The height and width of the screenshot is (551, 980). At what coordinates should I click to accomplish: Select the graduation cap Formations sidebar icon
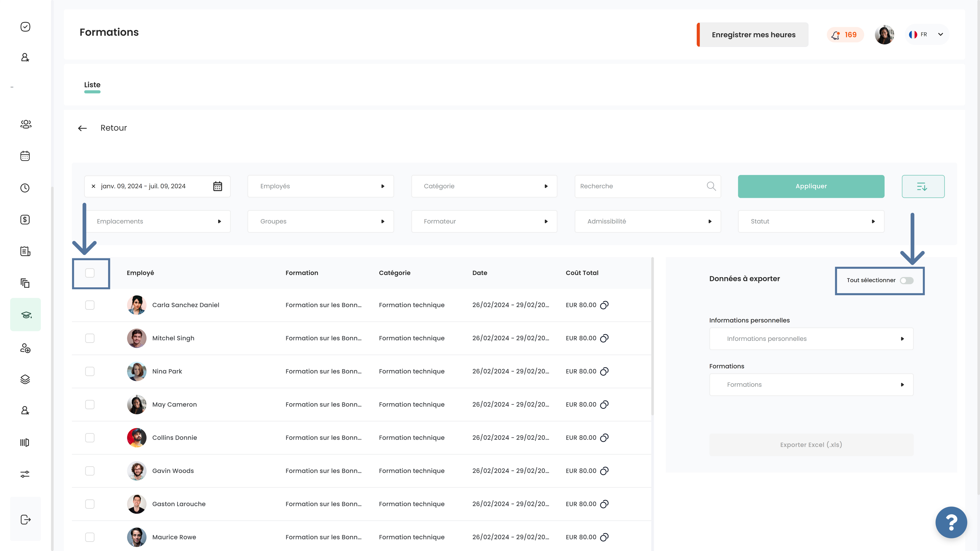tap(25, 314)
